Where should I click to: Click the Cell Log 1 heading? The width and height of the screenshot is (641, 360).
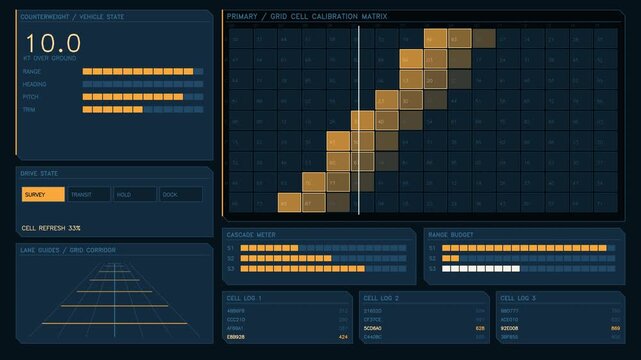point(244,298)
